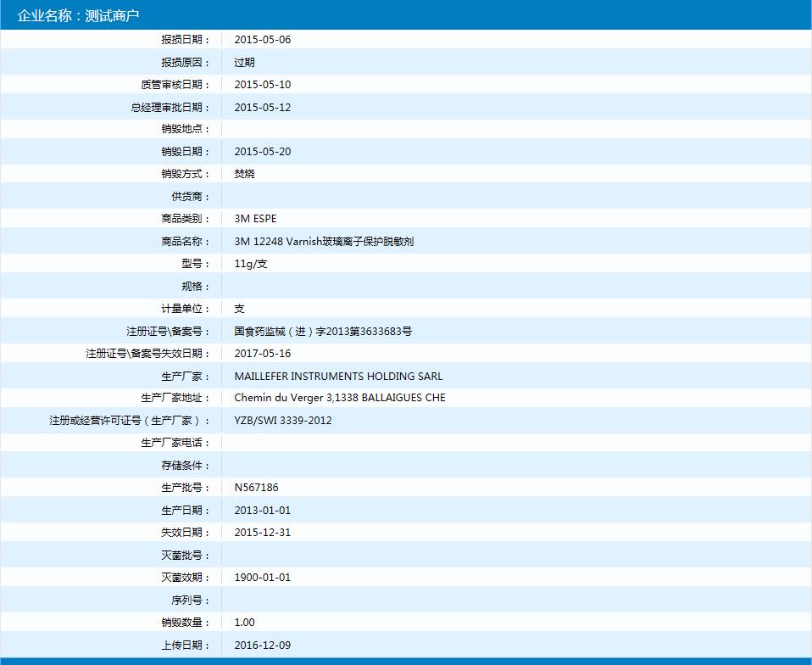The height and width of the screenshot is (665, 812).
Task: Click the label 生产厂家电话：
Action: [175, 443]
